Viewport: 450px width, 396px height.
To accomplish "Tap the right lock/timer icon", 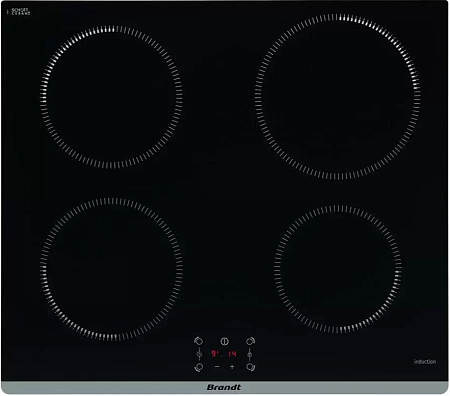I will (x=249, y=354).
